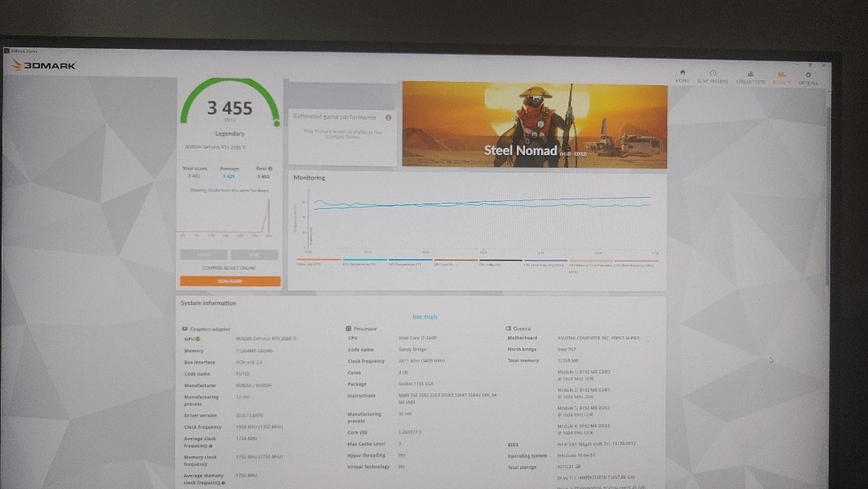The width and height of the screenshot is (868, 489).
Task: Click the green GPU status indicator
Action: coord(198,339)
